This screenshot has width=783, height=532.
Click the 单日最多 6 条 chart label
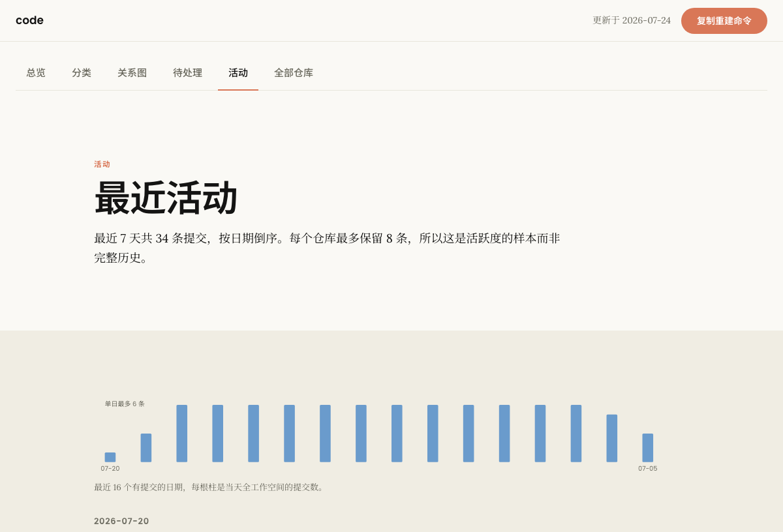[x=125, y=404]
